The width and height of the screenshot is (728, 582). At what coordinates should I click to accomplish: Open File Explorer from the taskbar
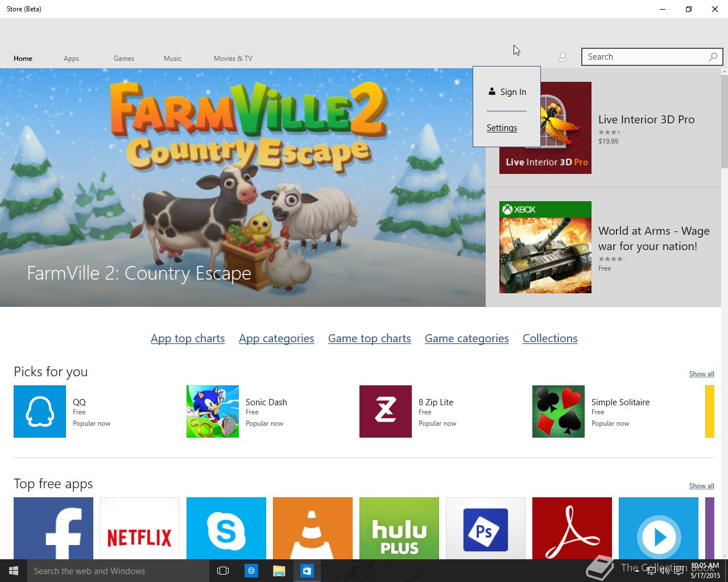(x=279, y=571)
